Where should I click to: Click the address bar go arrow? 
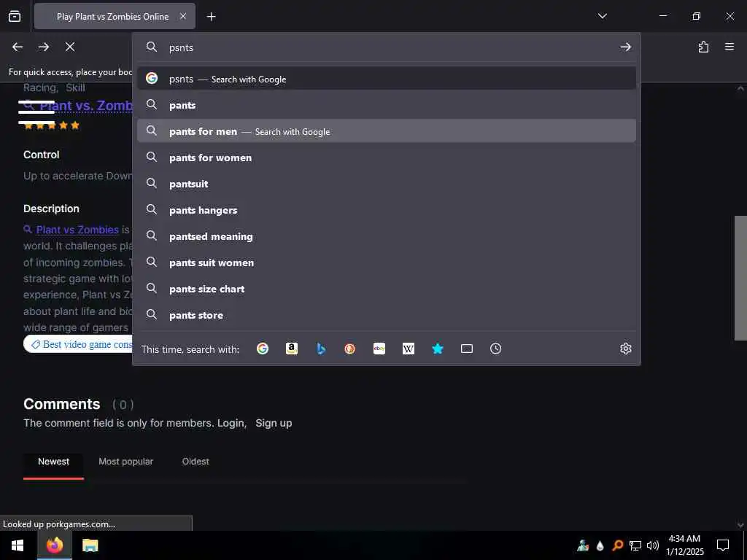pyautogui.click(x=625, y=47)
